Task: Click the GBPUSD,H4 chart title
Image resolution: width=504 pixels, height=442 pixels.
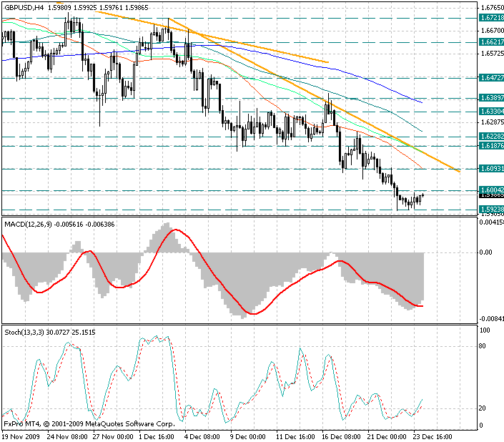Action: coord(24,7)
